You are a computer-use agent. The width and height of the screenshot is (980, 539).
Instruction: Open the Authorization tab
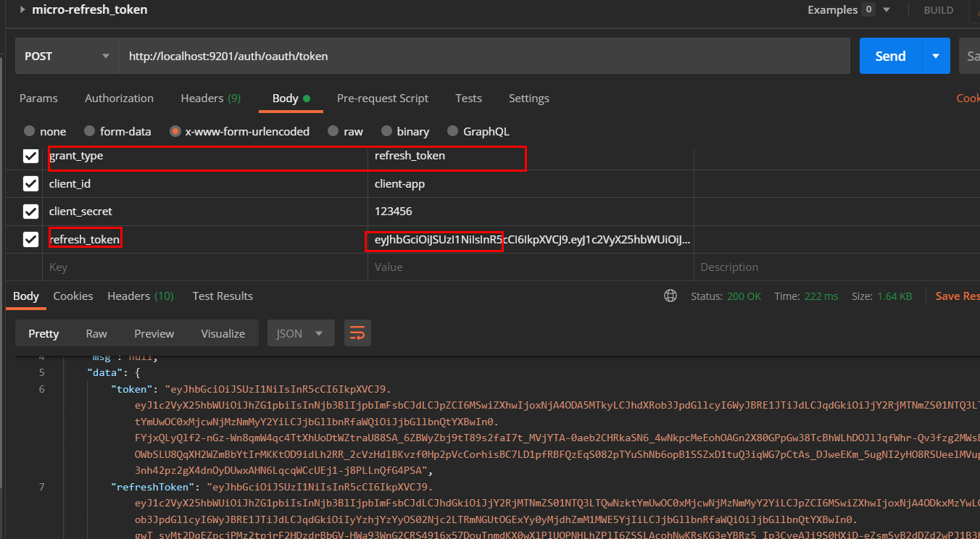coord(119,98)
